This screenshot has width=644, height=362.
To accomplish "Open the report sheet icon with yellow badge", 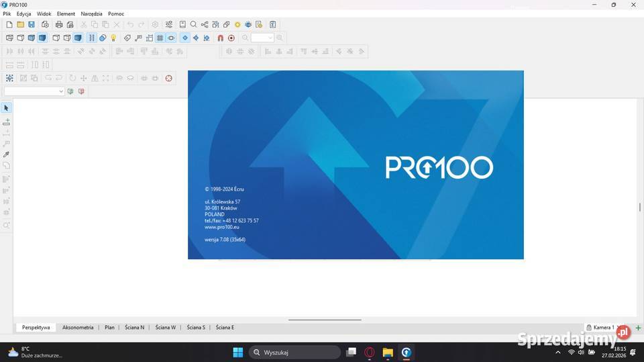I will [259, 25].
